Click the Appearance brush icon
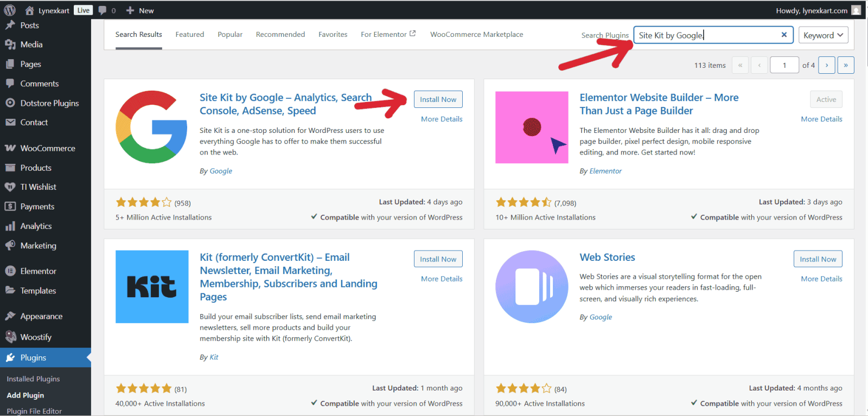This screenshot has height=416, width=868. (10, 316)
